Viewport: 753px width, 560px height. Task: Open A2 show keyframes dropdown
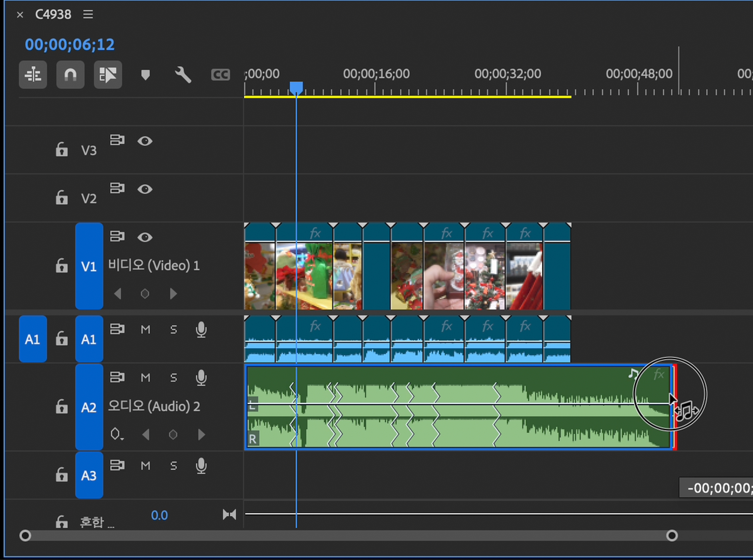coord(116,434)
